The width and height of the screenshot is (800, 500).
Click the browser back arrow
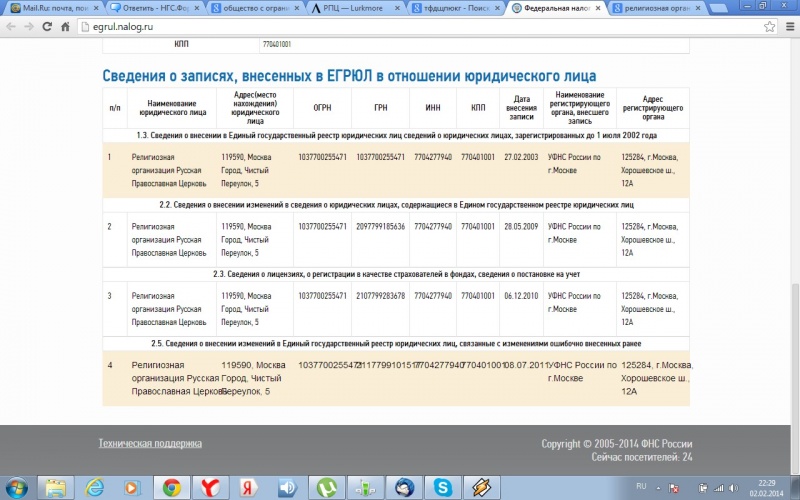[11, 27]
